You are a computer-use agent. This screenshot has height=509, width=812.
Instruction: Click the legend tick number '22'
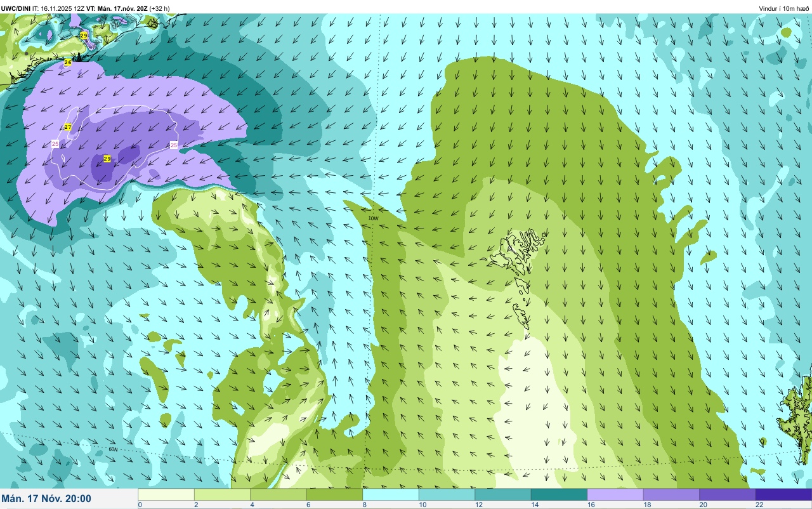[x=759, y=505]
